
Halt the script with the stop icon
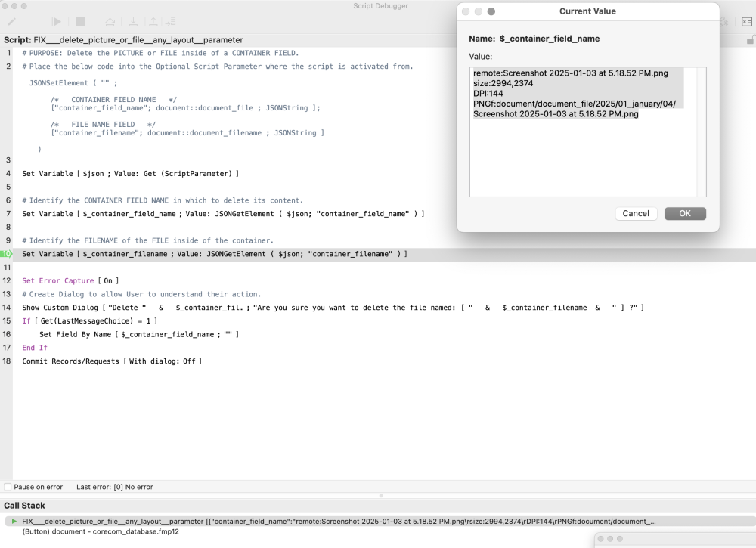click(x=81, y=21)
